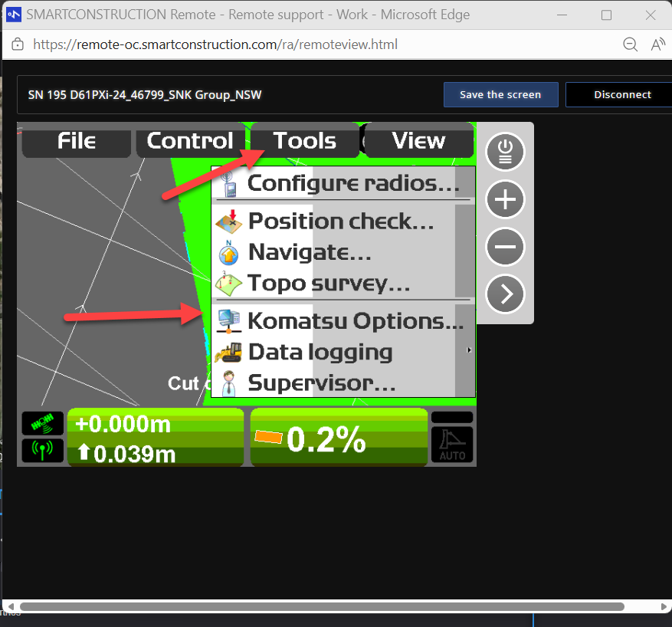The width and height of the screenshot is (672, 627).
Task: Click the +0.000m elevation offset readout
Action: (123, 424)
